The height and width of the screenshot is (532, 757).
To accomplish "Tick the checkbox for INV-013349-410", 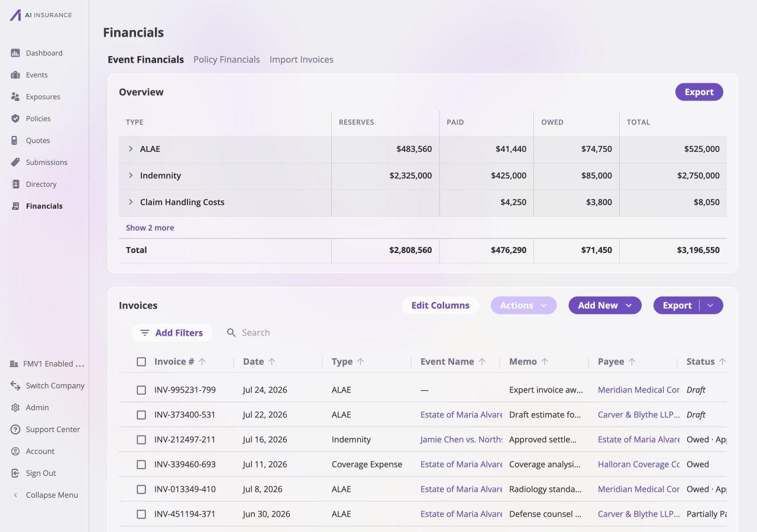I will point(141,489).
